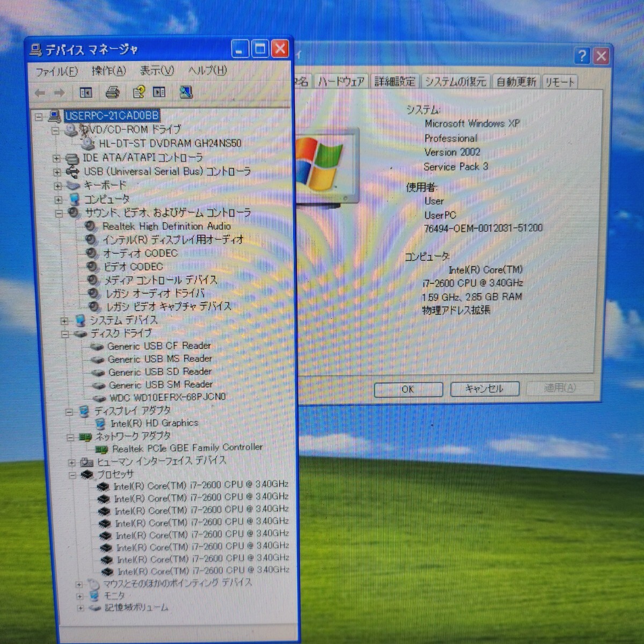
Task: Collapse the ネットワーク アダプタ branch
Action: click(70, 437)
